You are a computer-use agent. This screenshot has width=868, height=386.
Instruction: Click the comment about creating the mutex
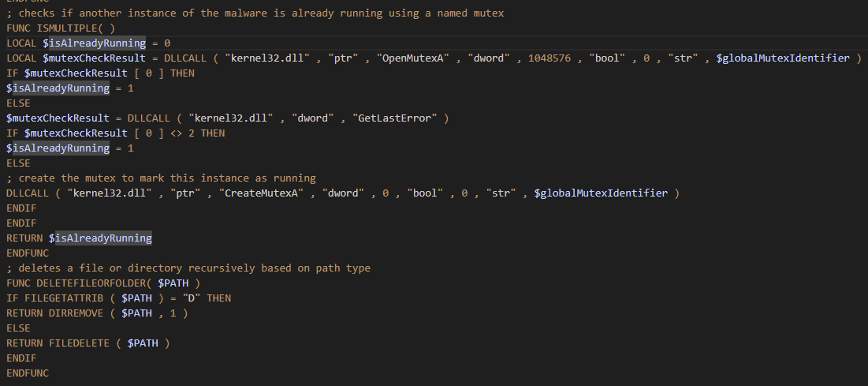pos(161,178)
